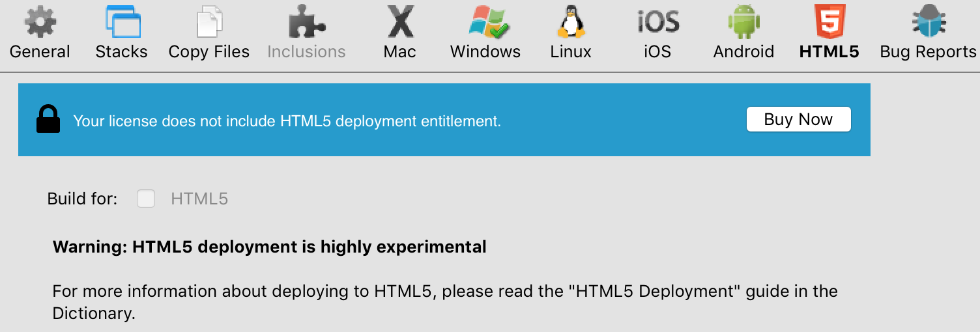
Task: Click the "Build for:" label
Action: (x=82, y=199)
